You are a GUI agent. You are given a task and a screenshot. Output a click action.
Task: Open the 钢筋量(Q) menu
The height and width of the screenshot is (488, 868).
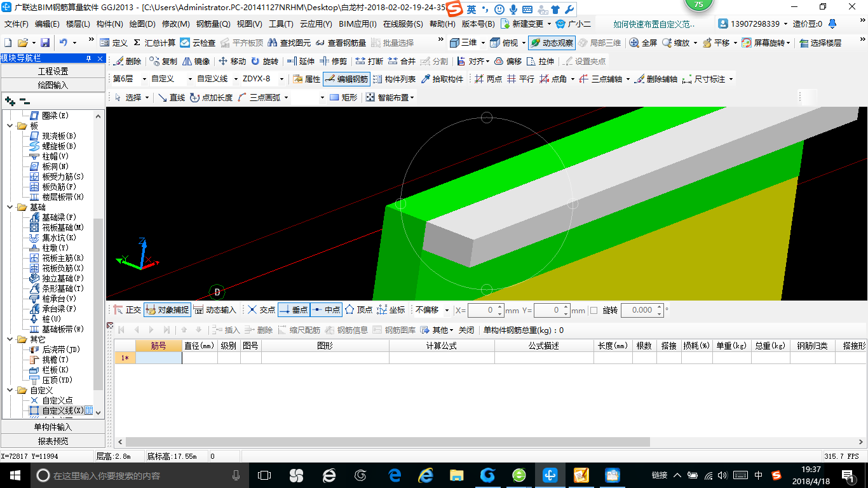(213, 24)
